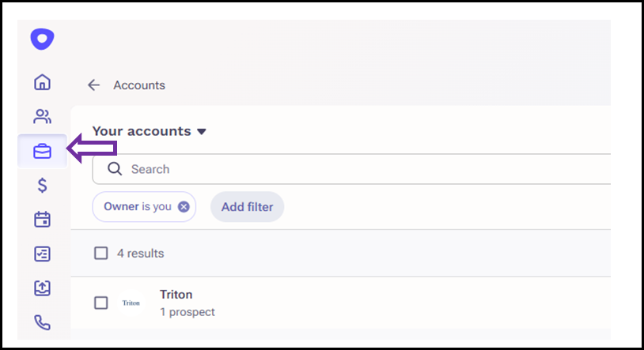Open the Calendar icon in sidebar

tap(42, 220)
